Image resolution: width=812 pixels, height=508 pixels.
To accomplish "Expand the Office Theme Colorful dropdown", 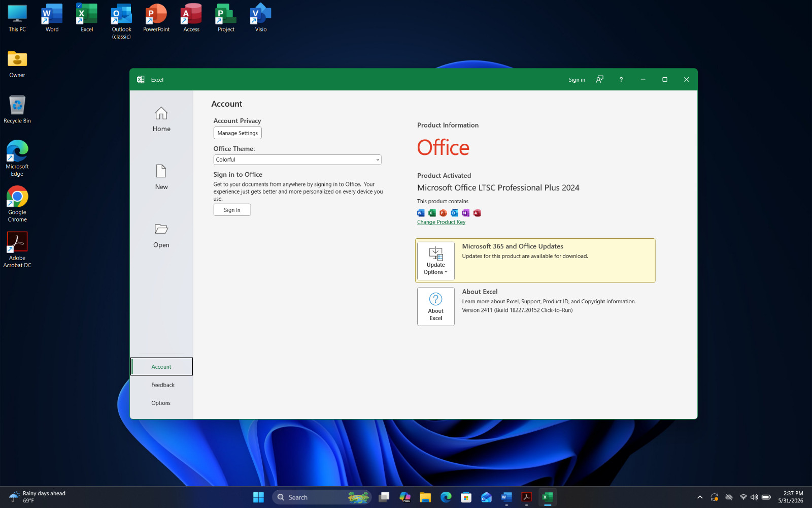I will coord(297,160).
